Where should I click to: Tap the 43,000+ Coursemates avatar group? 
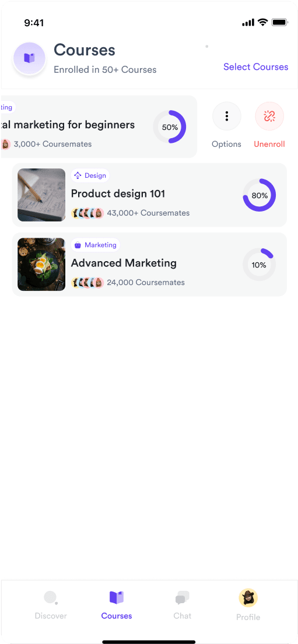[87, 213]
